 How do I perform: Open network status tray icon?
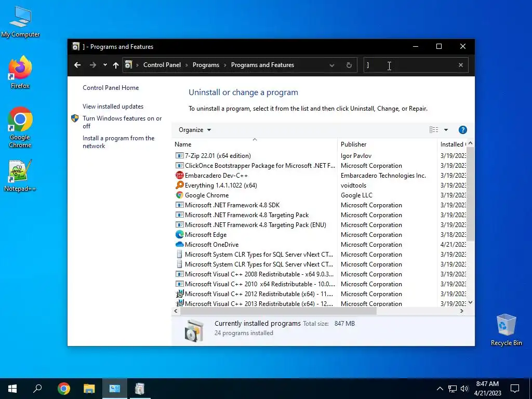point(453,389)
